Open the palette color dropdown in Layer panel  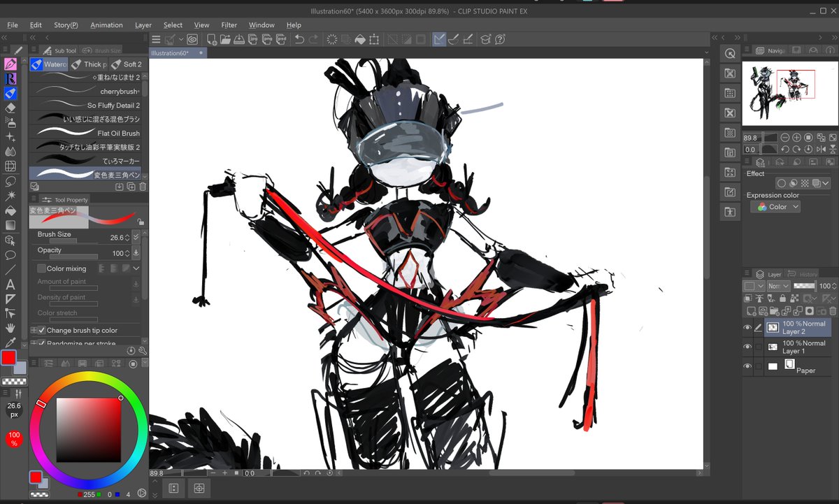754,286
